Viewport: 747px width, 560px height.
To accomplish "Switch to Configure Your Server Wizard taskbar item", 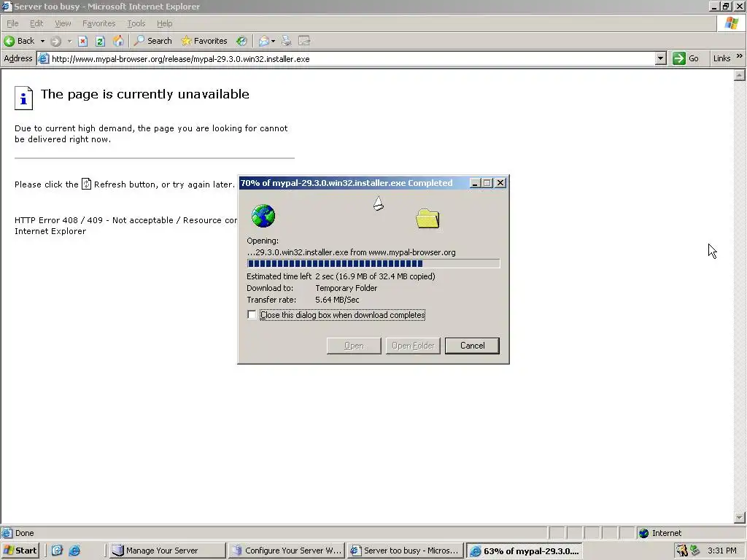I will coord(286,551).
